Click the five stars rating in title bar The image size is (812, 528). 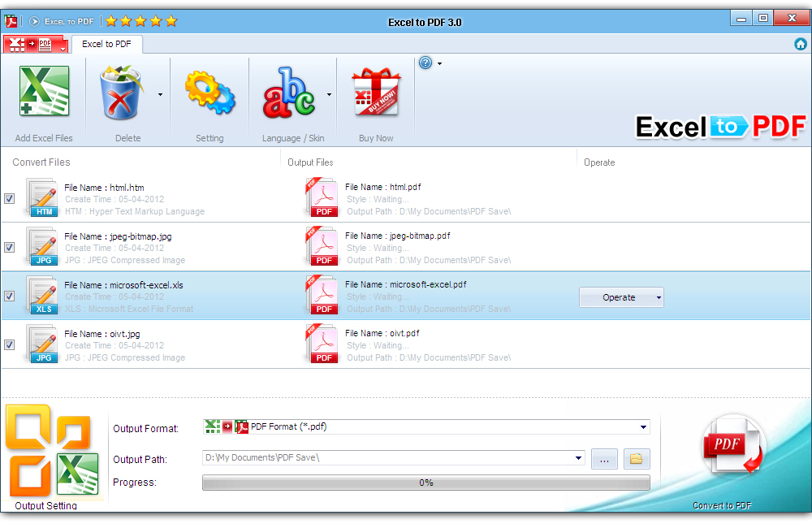tap(141, 21)
